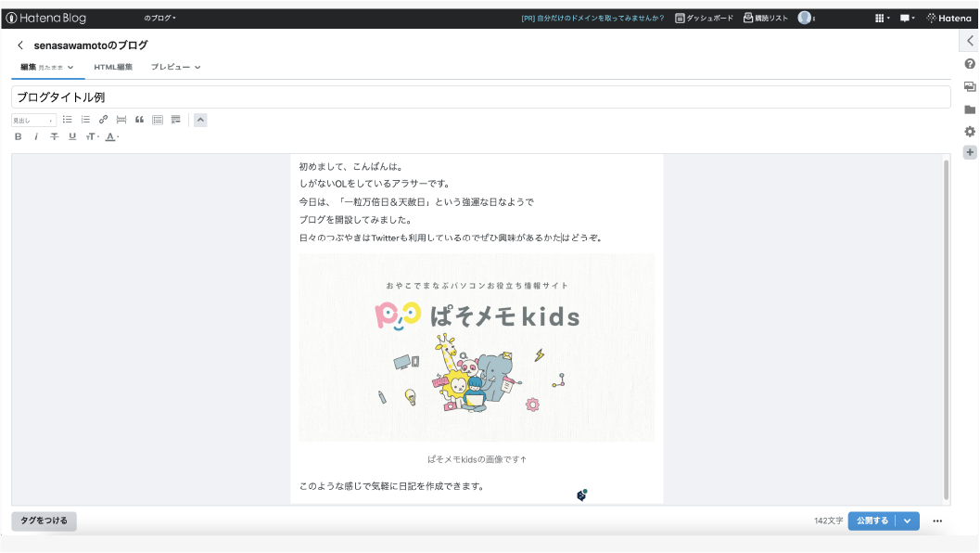
Task: Click the line このような感じで気軽に日記を作成できます。
Action: tap(392, 486)
